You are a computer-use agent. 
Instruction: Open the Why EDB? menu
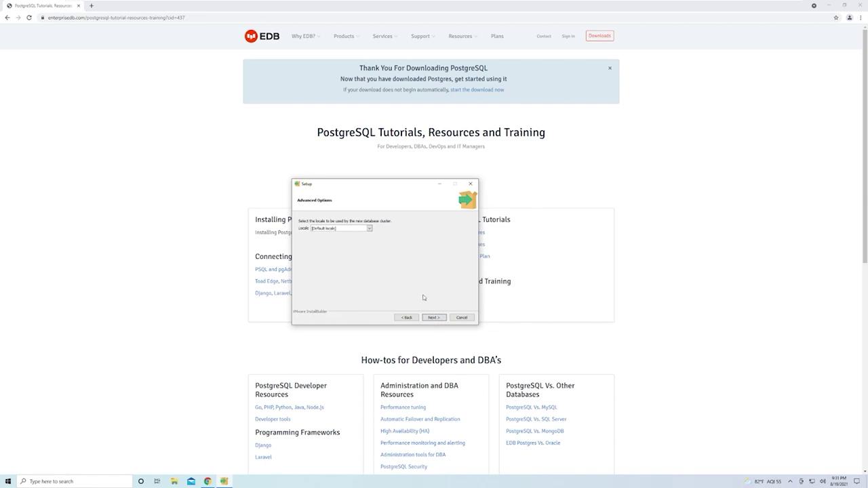pyautogui.click(x=305, y=36)
